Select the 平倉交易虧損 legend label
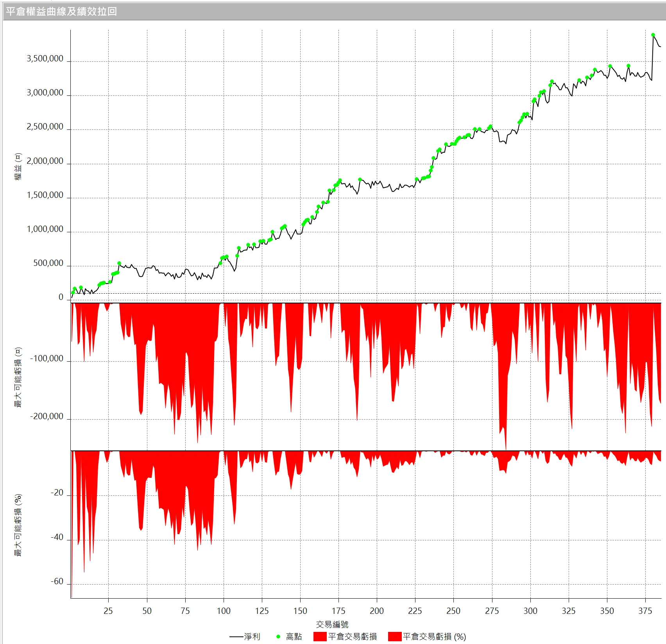This screenshot has height=644, width=666. tap(353, 637)
